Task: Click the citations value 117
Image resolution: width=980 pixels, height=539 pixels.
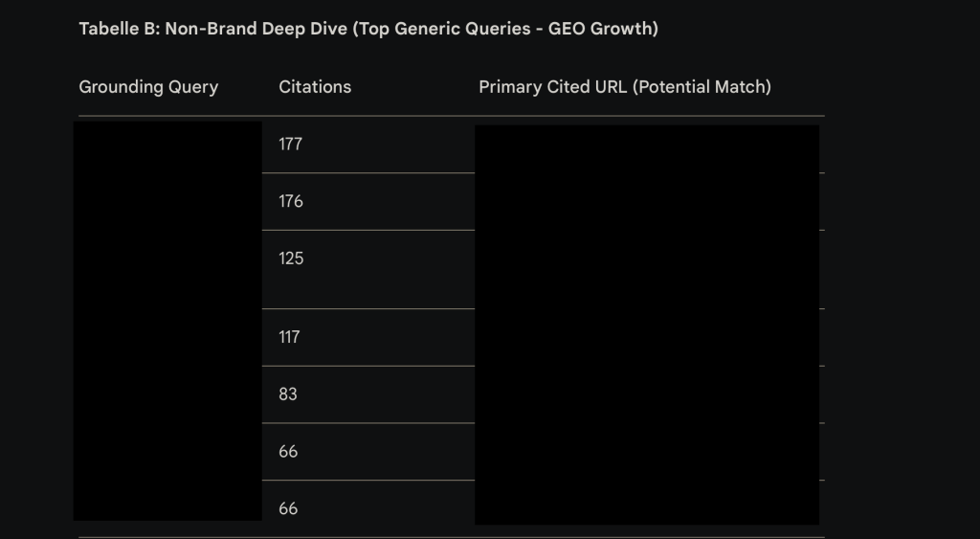Action: coord(289,337)
